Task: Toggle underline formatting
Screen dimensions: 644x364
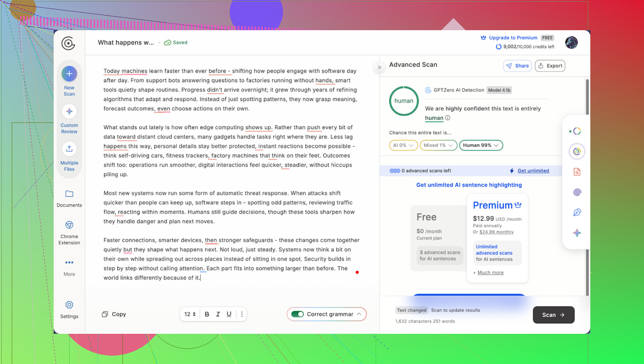Action: (229, 314)
